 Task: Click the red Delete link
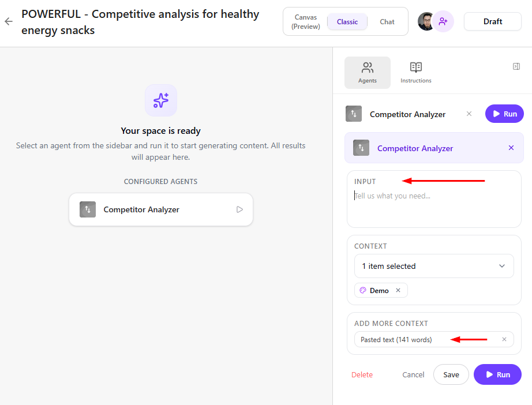click(x=362, y=374)
